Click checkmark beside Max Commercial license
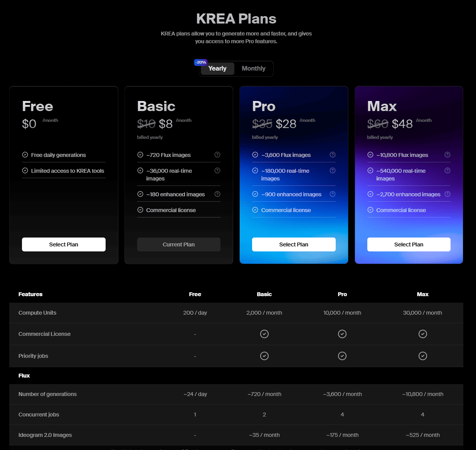476x450 pixels. 370,210
